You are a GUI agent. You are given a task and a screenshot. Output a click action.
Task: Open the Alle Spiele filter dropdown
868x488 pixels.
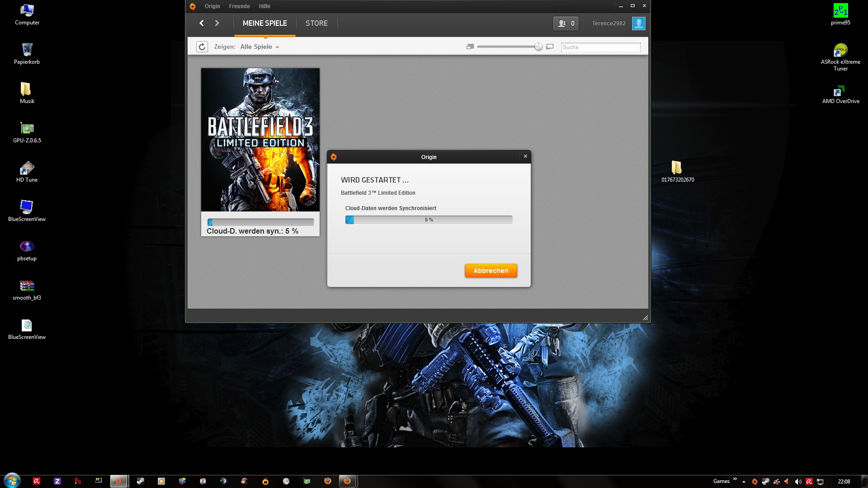click(x=259, y=47)
